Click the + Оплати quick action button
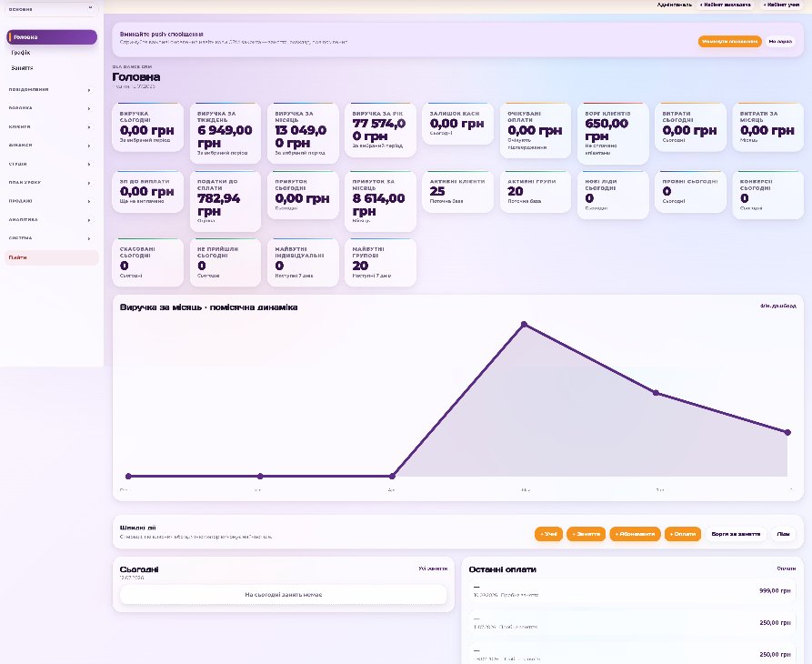Viewport: 812px width, 664px height. [x=683, y=534]
